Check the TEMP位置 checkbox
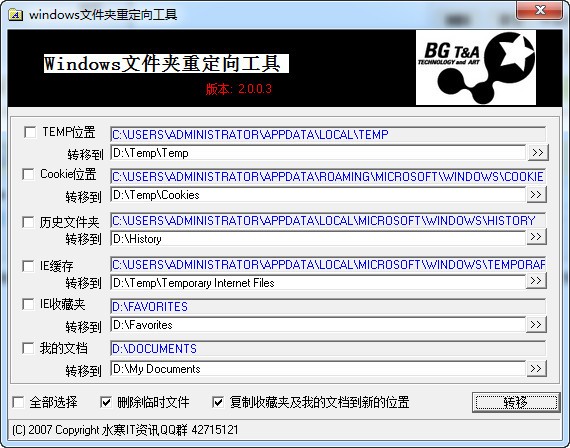This screenshot has height=448, width=570. pyautogui.click(x=30, y=132)
